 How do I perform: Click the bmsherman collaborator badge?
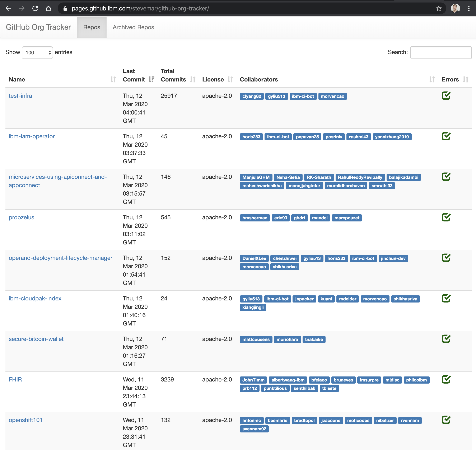coord(255,218)
